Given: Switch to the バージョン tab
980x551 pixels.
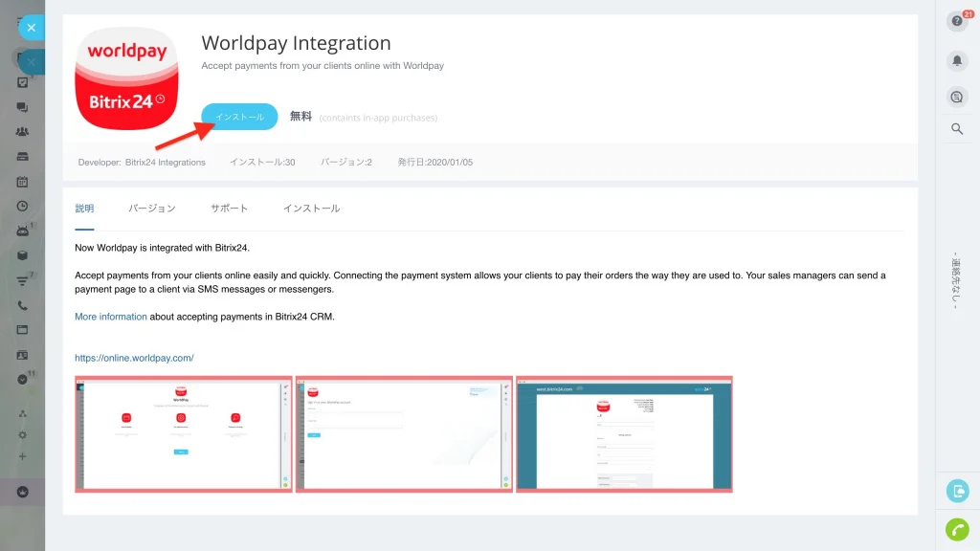Looking at the screenshot, I should (x=152, y=209).
